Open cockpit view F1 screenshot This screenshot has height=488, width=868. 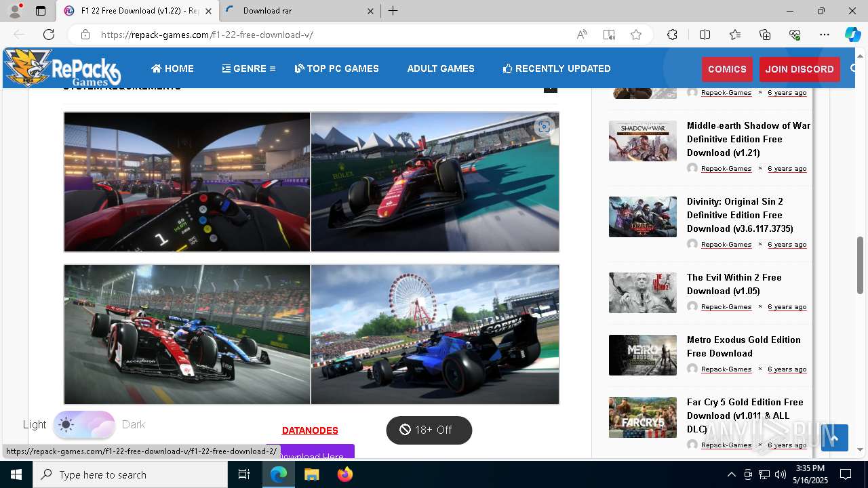(x=187, y=182)
